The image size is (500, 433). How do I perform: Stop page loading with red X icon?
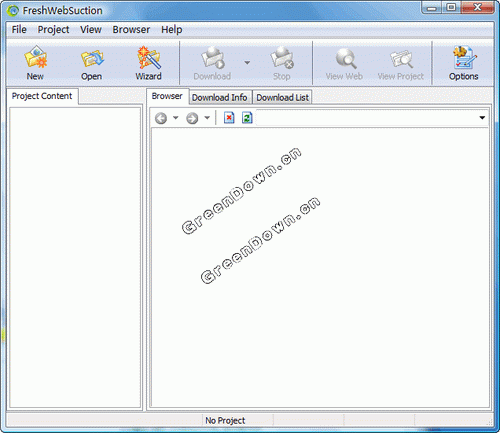pyautogui.click(x=229, y=118)
